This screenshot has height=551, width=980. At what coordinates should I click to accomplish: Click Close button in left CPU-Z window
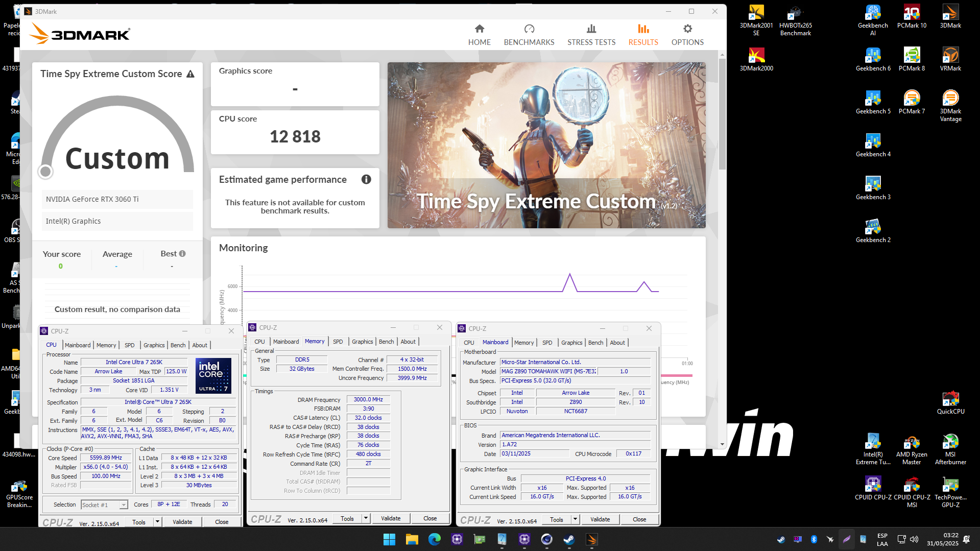(x=222, y=522)
